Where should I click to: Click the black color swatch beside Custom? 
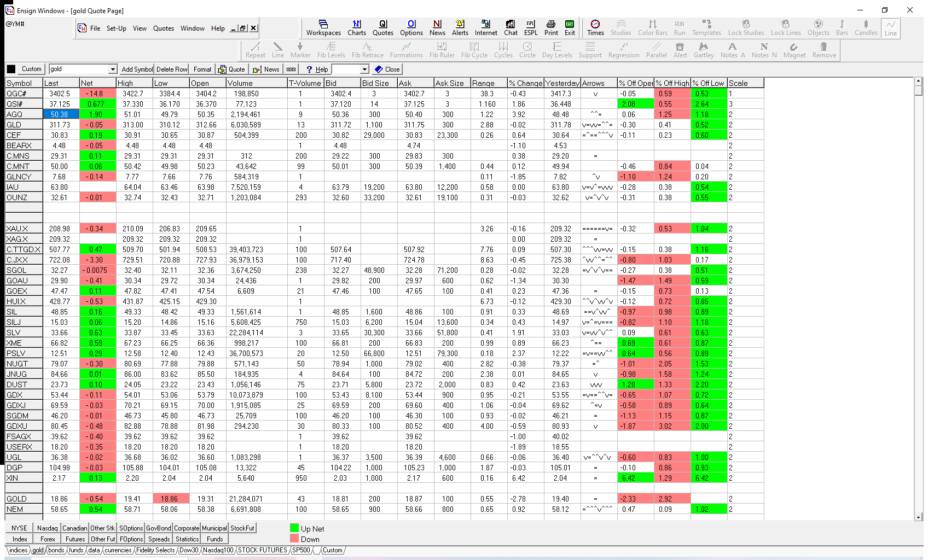coord(11,69)
